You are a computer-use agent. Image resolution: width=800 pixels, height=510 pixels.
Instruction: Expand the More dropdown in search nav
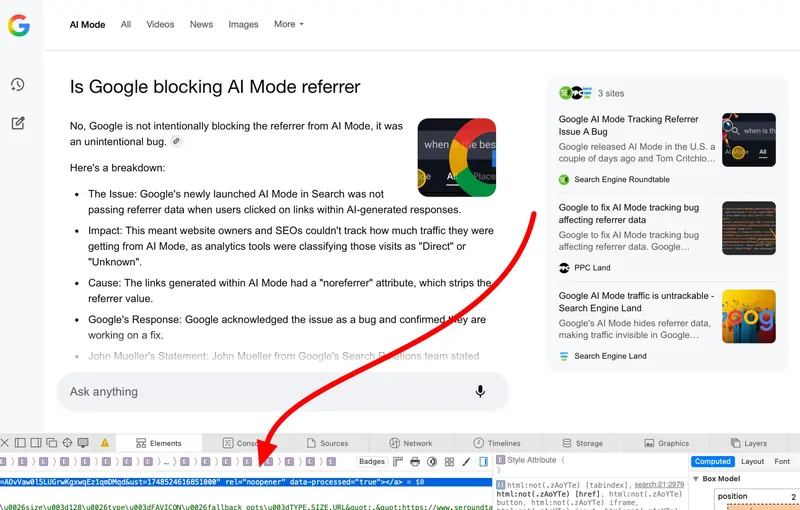click(x=289, y=24)
